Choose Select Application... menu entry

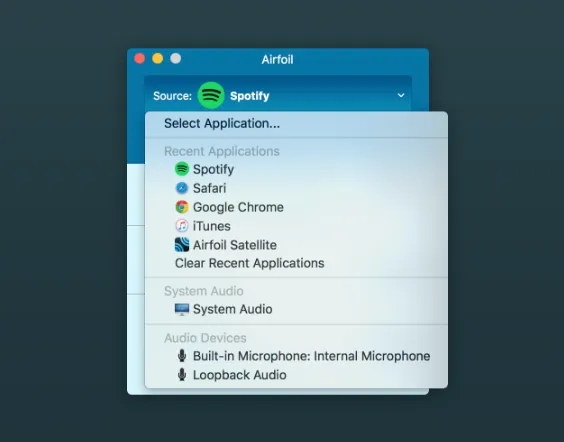point(296,123)
